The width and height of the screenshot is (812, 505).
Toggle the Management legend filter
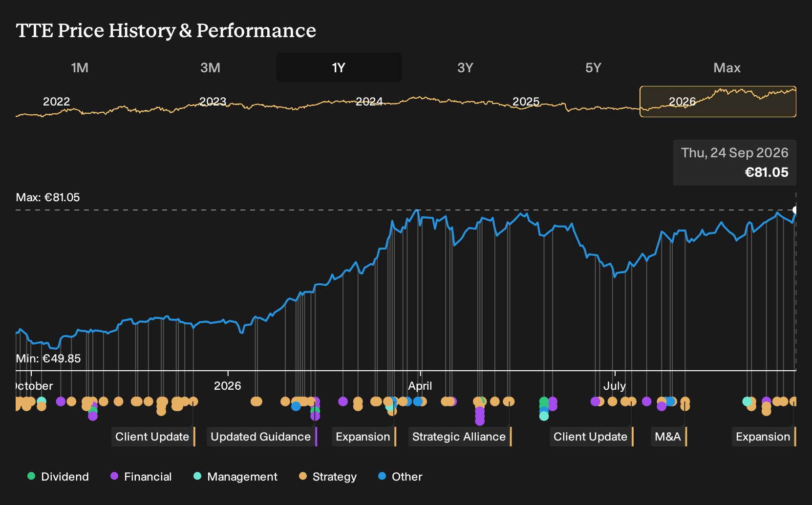[235, 477]
